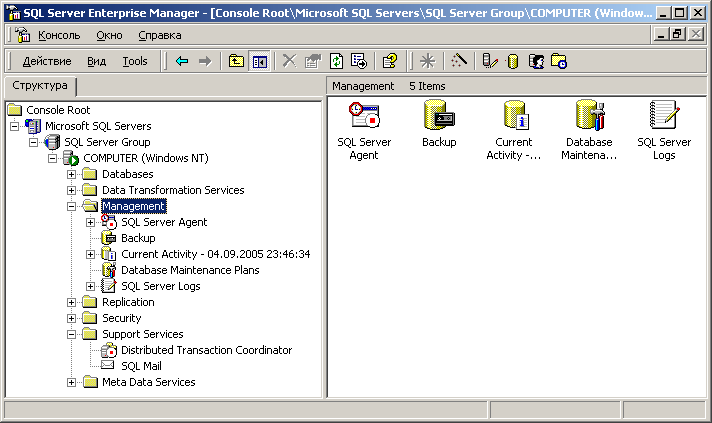This screenshot has width=712, height=423.
Task: Click the COMPUTER server icon with green arrow
Action: (x=71, y=158)
